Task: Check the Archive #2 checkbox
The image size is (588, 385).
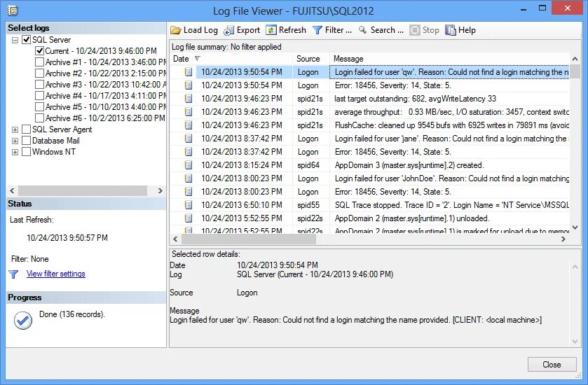Action: (x=39, y=73)
